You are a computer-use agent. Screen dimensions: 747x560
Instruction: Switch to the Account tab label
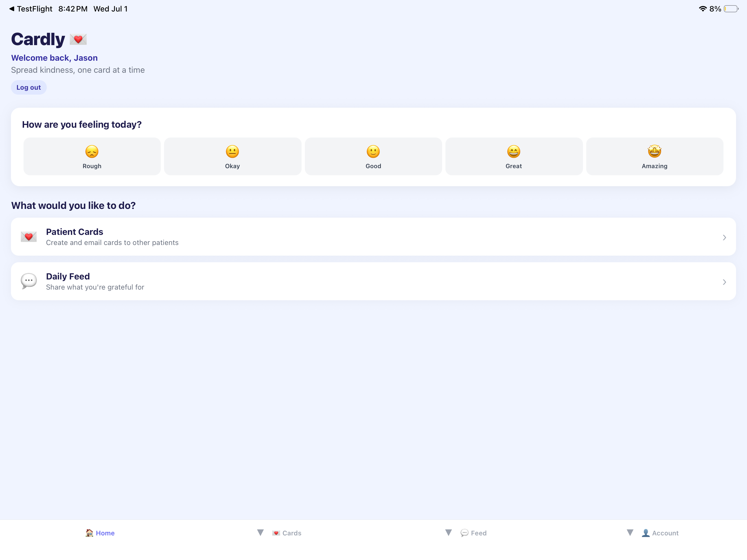[x=665, y=533]
